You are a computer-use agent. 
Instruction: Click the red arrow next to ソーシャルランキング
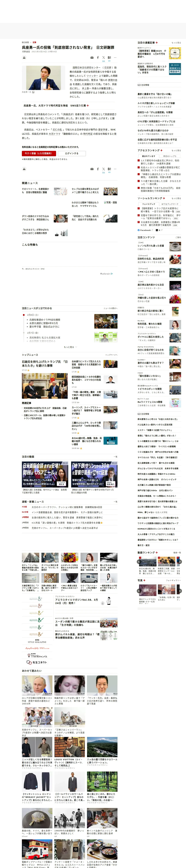click(164, 198)
